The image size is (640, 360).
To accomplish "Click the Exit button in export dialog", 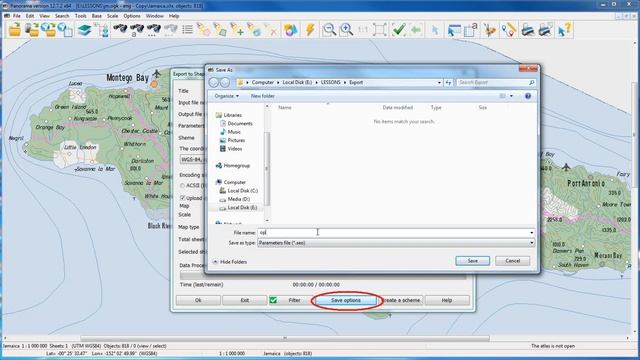I will click(x=244, y=300).
